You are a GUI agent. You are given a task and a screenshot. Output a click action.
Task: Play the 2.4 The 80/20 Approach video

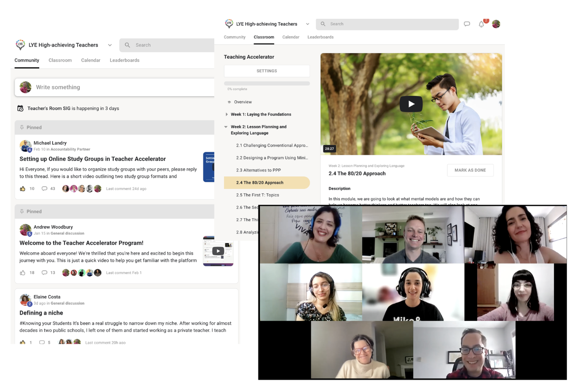[x=411, y=104]
